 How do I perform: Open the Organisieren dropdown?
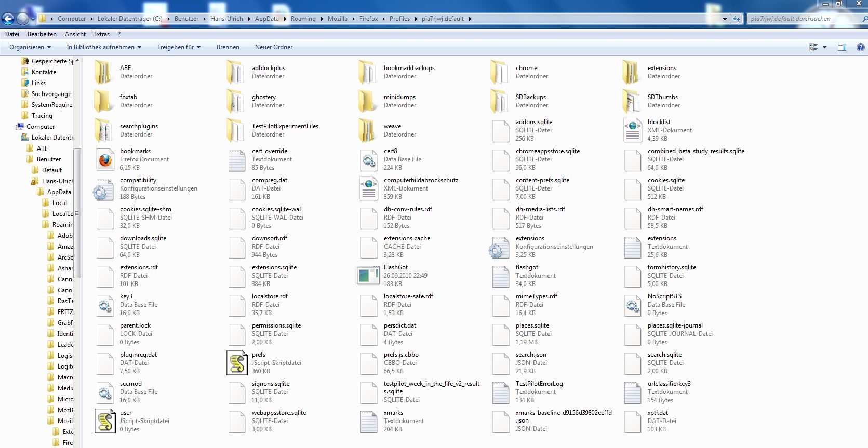(30, 47)
